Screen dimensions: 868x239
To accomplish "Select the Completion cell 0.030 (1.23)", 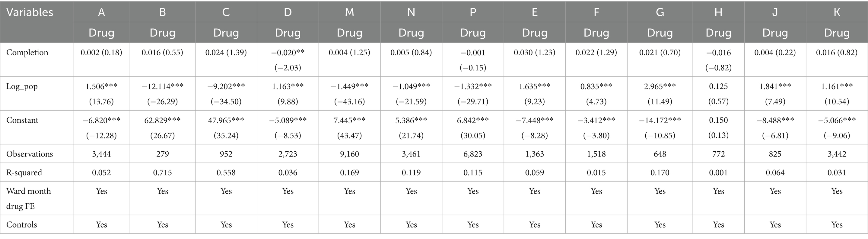I will coord(534,53).
